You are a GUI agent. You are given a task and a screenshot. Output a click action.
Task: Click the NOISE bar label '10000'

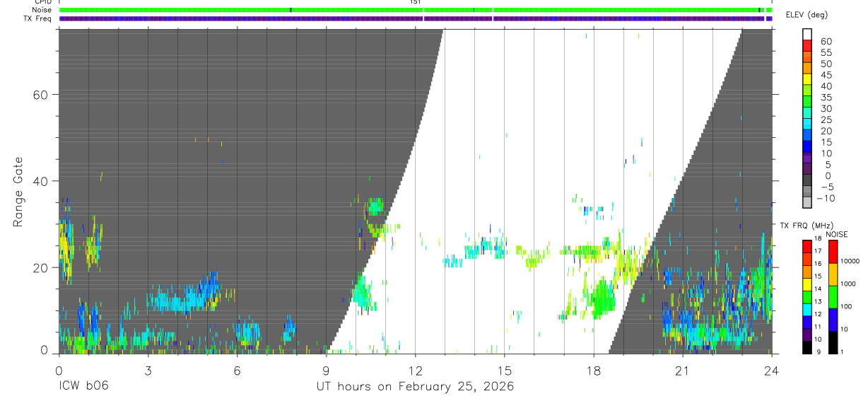(850, 262)
